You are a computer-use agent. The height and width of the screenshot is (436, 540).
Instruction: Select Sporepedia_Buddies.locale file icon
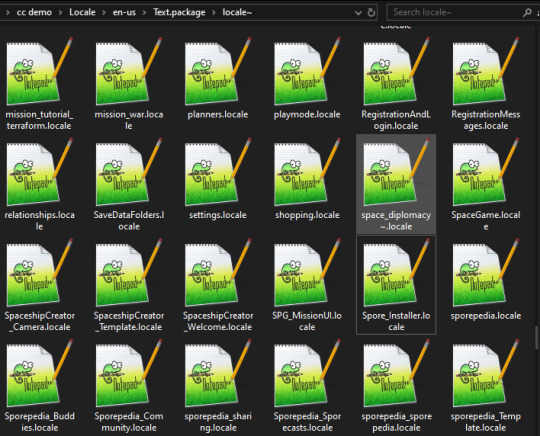tap(39, 373)
